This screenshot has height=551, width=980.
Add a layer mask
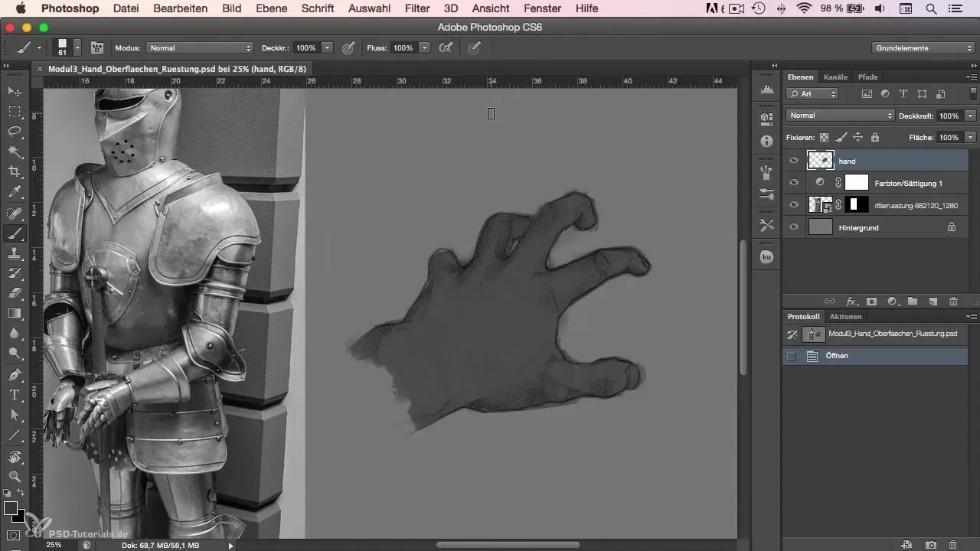(x=871, y=302)
